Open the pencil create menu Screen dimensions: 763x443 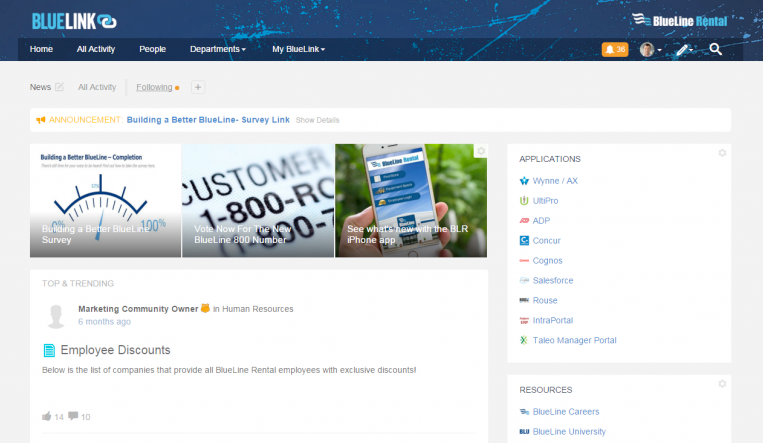684,49
